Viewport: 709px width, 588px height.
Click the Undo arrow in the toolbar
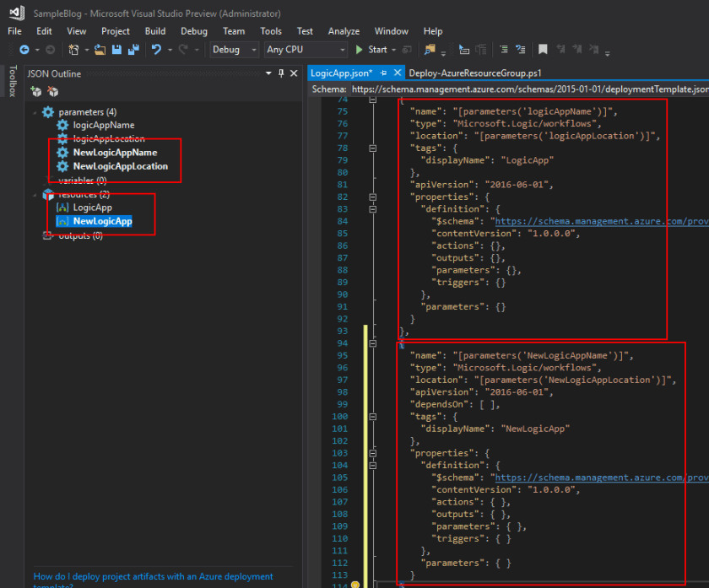(x=156, y=50)
